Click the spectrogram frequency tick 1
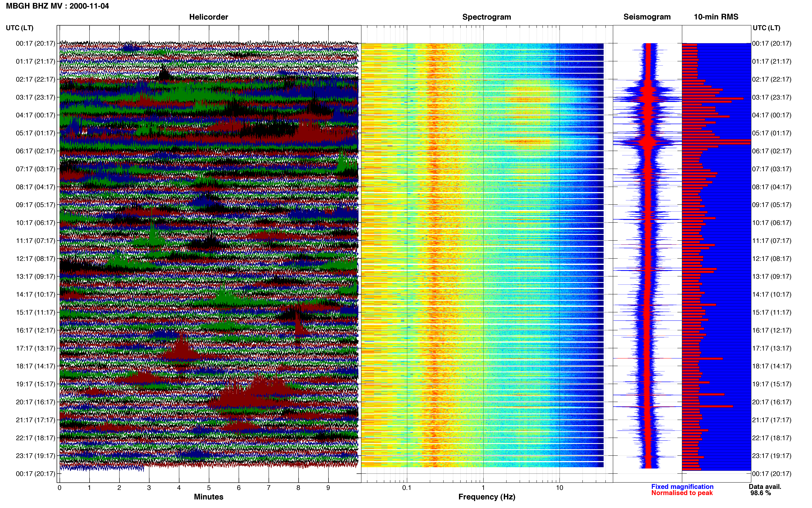The image size is (812, 508). click(x=483, y=488)
